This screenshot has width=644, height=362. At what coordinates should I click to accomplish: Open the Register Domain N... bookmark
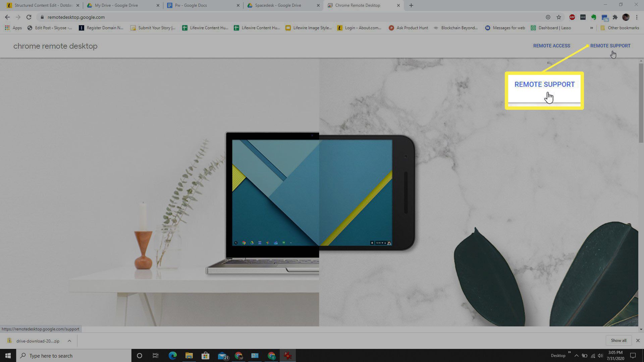point(101,28)
